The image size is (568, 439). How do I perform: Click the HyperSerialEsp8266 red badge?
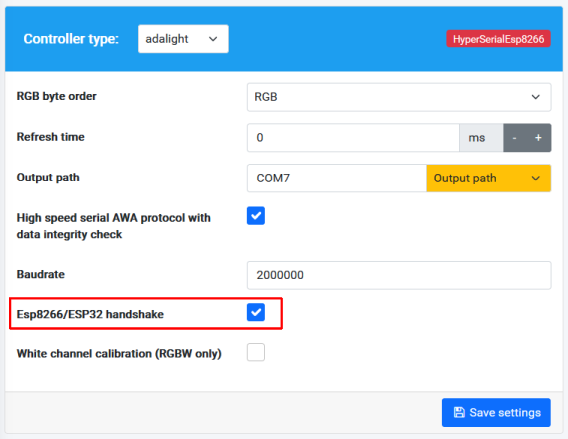(x=498, y=39)
